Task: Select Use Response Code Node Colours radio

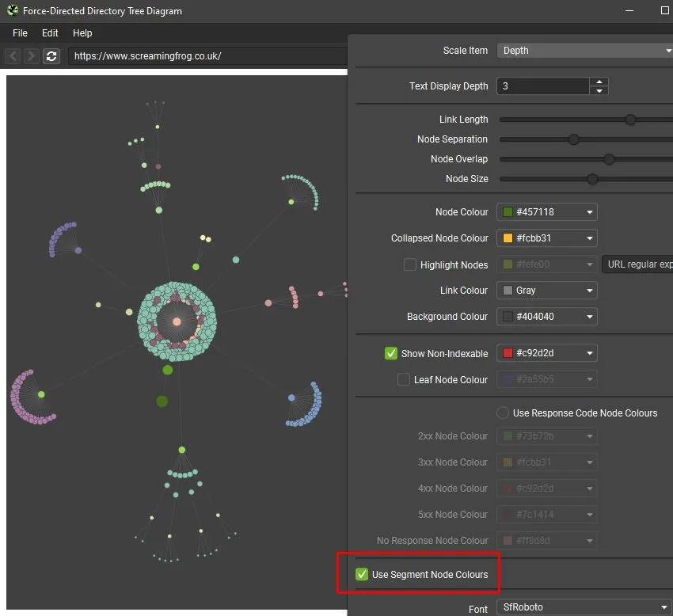Action: tap(503, 413)
